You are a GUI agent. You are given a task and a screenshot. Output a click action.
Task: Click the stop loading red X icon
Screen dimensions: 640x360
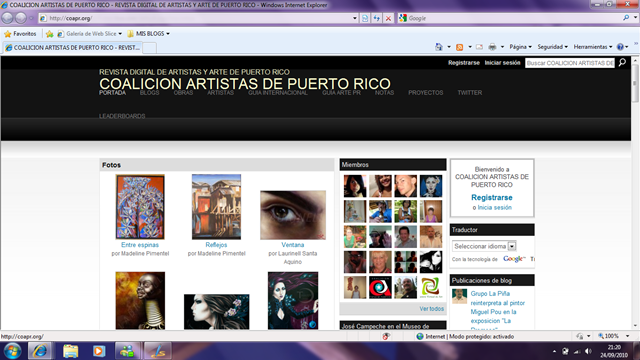click(x=388, y=18)
